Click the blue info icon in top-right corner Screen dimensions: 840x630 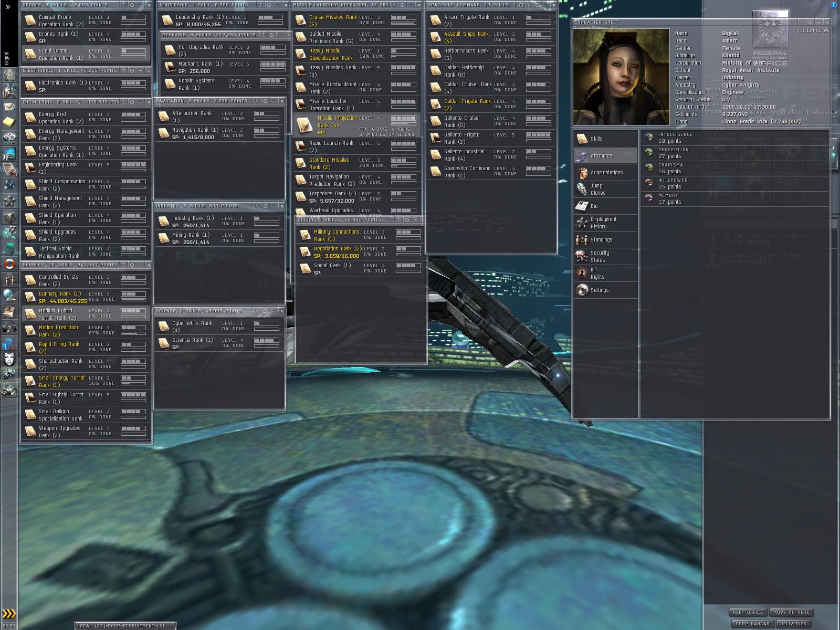click(x=834, y=5)
